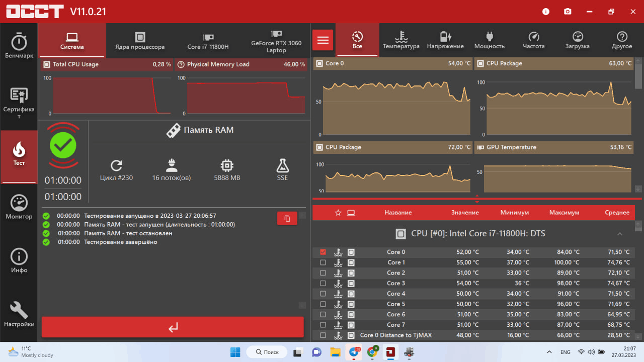Screen dimensions: 644x362
Task: Check the Core 0 Distance to TjMAX checkbox
Action: [323, 335]
